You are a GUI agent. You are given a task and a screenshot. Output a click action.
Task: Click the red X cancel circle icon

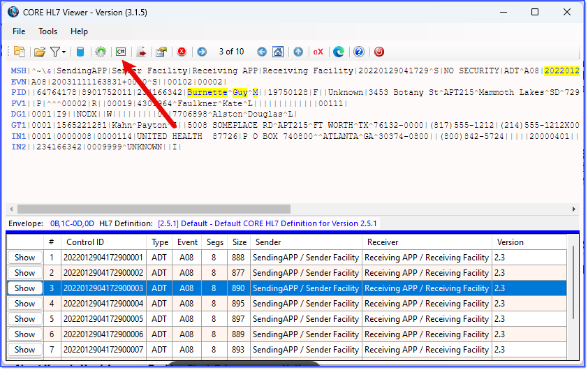click(182, 52)
